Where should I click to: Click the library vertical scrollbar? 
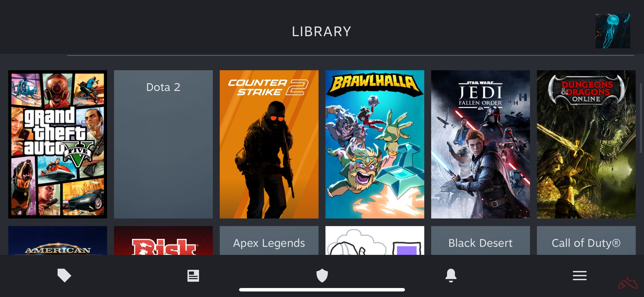pyautogui.click(x=641, y=118)
